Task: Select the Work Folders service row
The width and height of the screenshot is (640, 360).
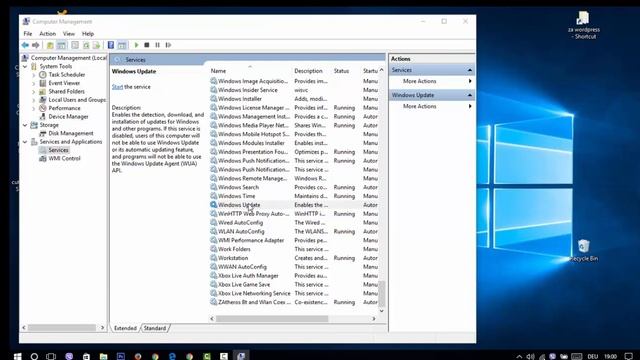Action: (x=294, y=249)
